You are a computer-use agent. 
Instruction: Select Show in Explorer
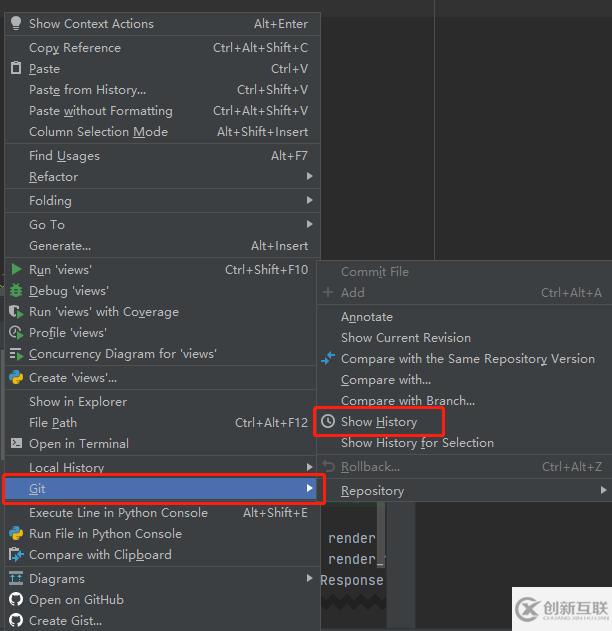click(x=162, y=402)
